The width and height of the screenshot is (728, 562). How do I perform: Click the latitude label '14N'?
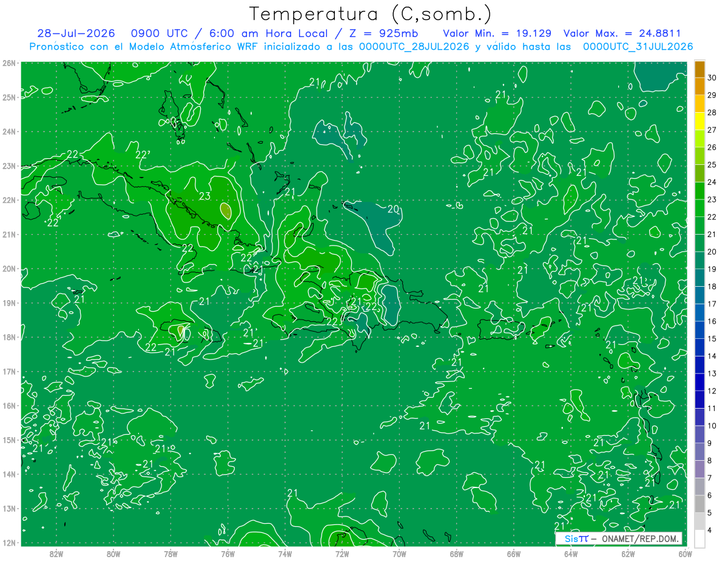tap(9, 474)
